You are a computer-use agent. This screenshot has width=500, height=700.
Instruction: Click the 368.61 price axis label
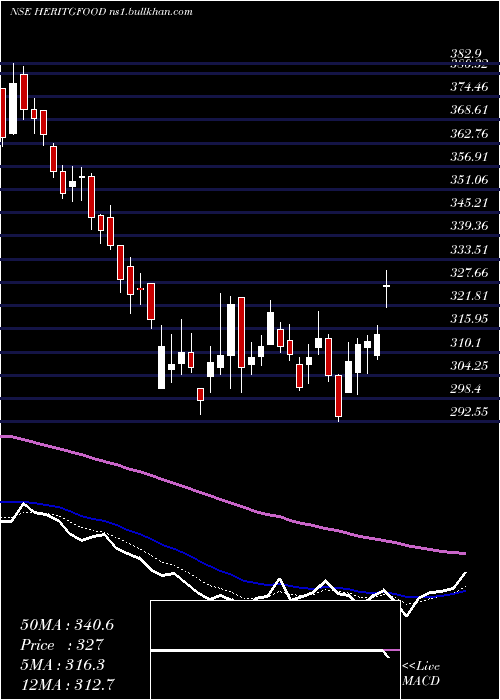[469, 110]
